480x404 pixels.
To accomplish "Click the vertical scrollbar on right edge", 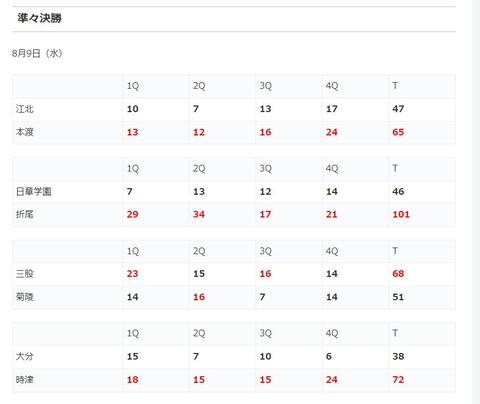I will coord(476,202).
